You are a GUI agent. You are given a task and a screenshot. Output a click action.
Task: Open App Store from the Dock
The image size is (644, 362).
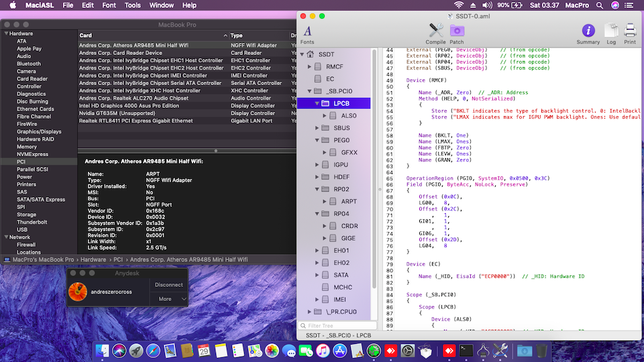pos(339,351)
